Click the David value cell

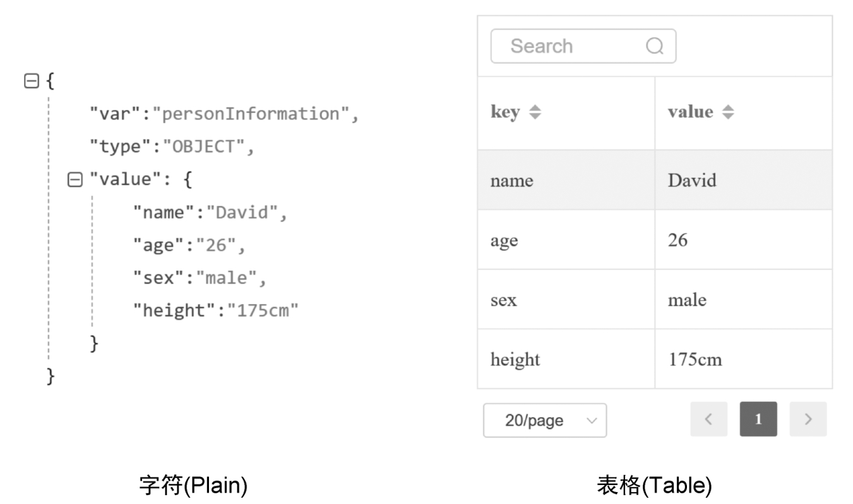coord(692,180)
